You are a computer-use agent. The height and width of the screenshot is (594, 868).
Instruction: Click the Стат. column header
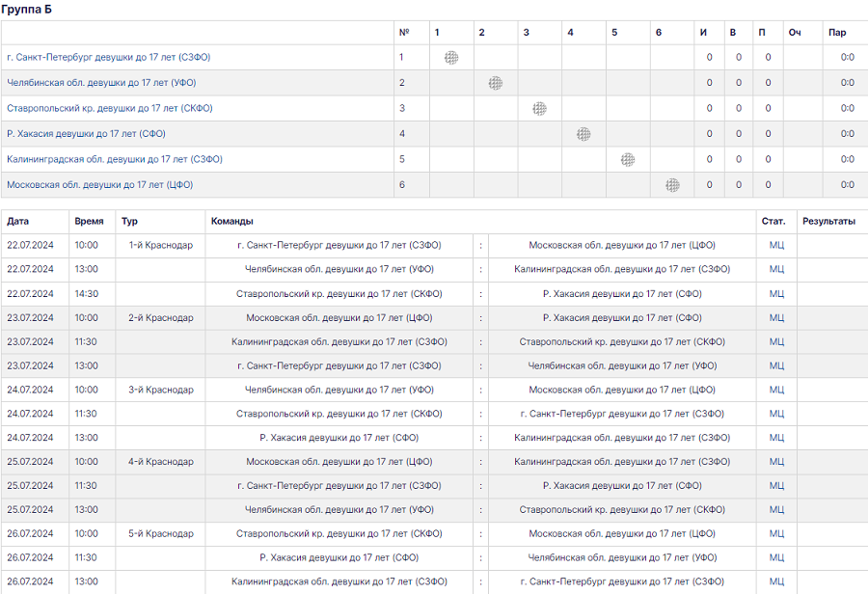773,221
